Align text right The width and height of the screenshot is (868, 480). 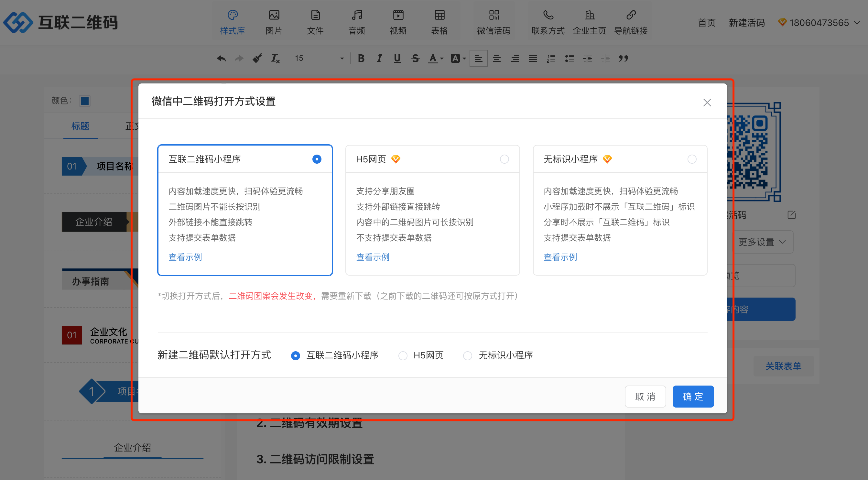(515, 58)
